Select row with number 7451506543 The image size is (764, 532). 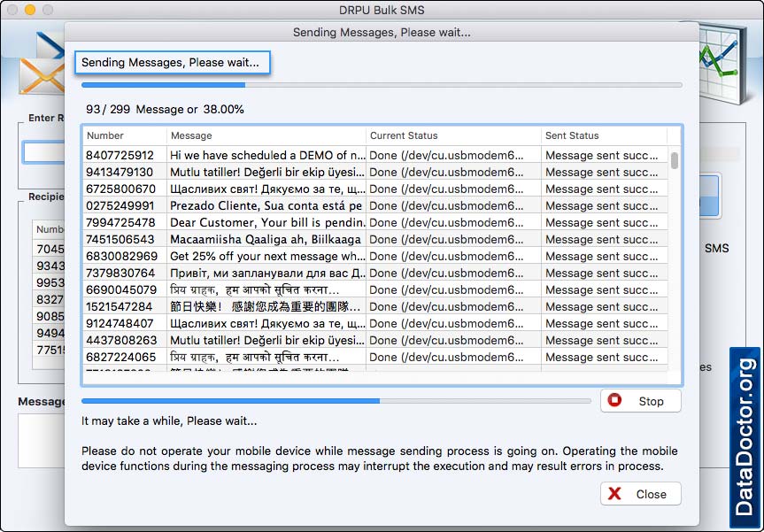tap(375, 239)
